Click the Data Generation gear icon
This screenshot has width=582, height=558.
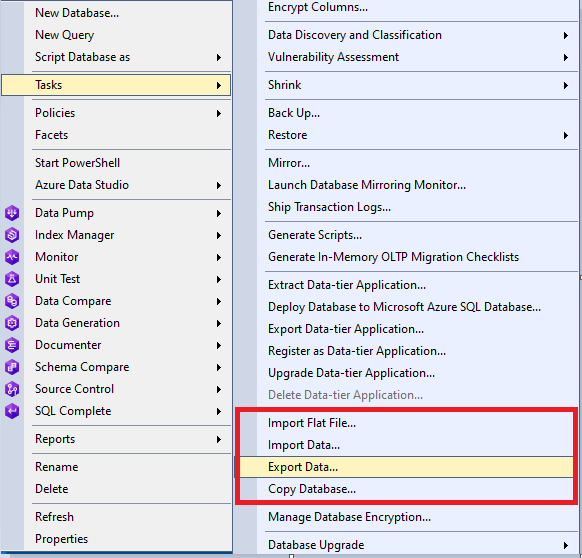point(12,323)
